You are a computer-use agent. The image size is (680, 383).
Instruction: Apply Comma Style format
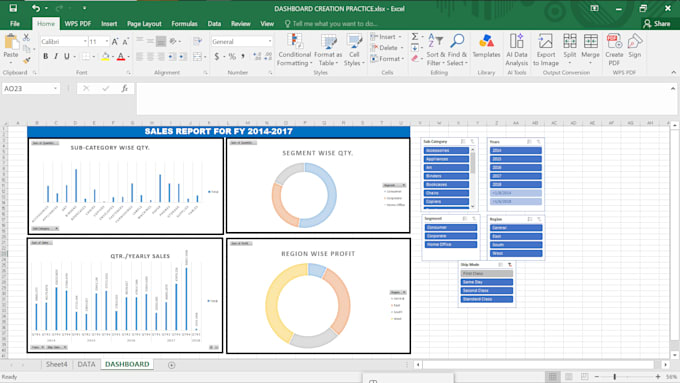[243, 56]
